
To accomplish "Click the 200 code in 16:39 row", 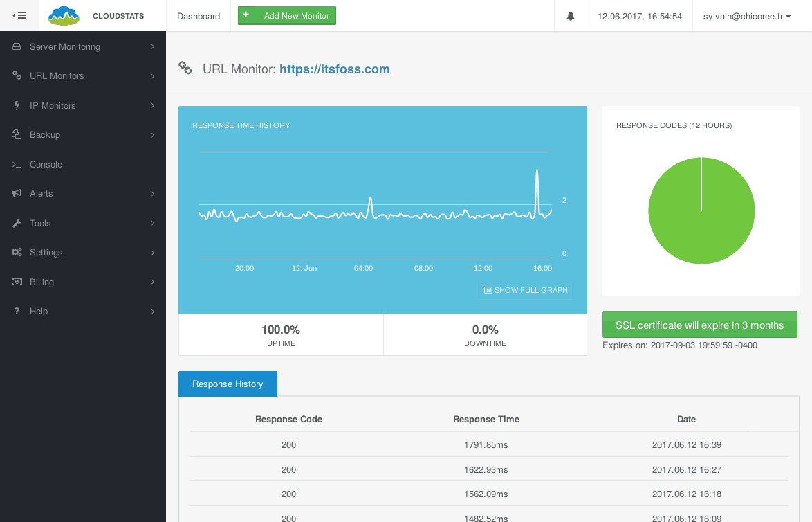I will pos(288,444).
